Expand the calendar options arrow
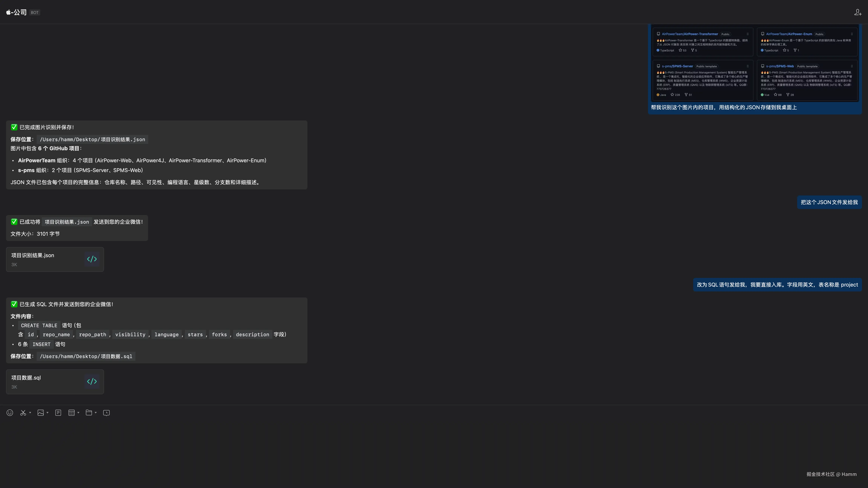 pyautogui.click(x=79, y=413)
